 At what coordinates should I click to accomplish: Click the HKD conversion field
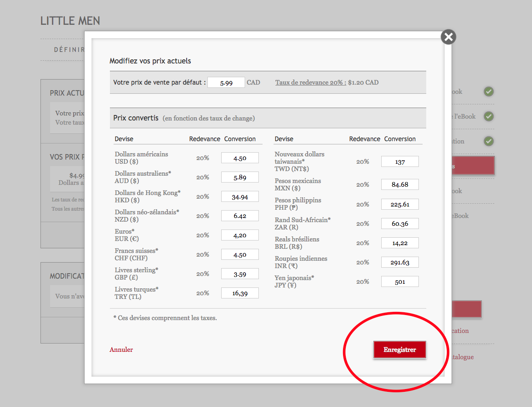point(240,197)
